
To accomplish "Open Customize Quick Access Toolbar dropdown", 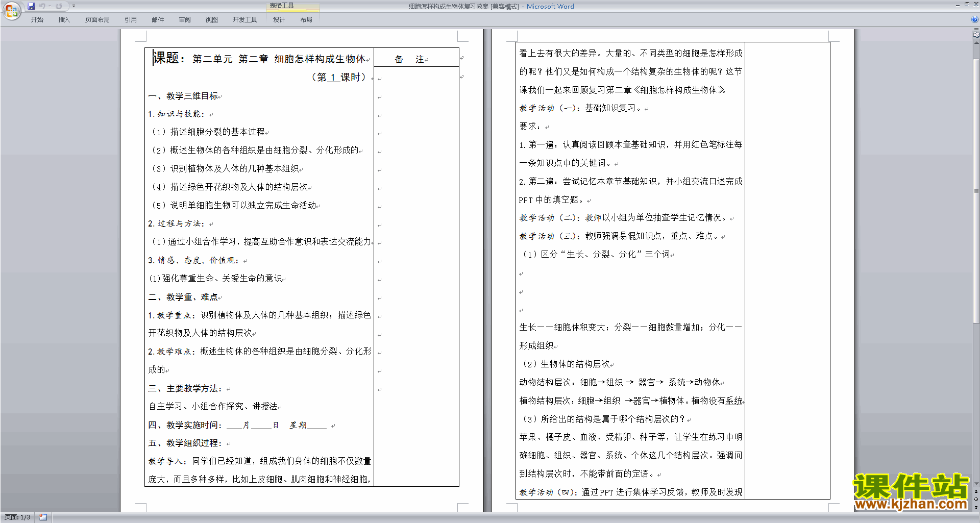I will [x=73, y=6].
